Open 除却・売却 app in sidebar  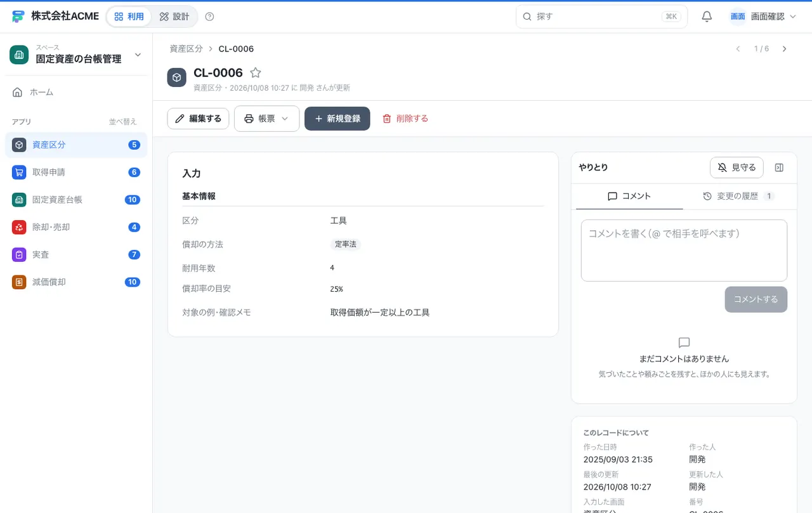pos(76,227)
